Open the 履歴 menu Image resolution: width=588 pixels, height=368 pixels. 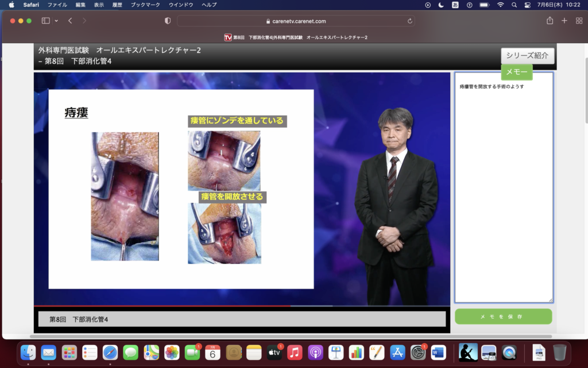pyautogui.click(x=117, y=5)
